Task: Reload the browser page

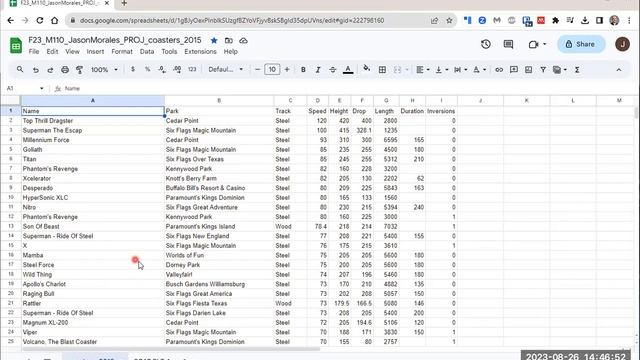Action: [40, 20]
